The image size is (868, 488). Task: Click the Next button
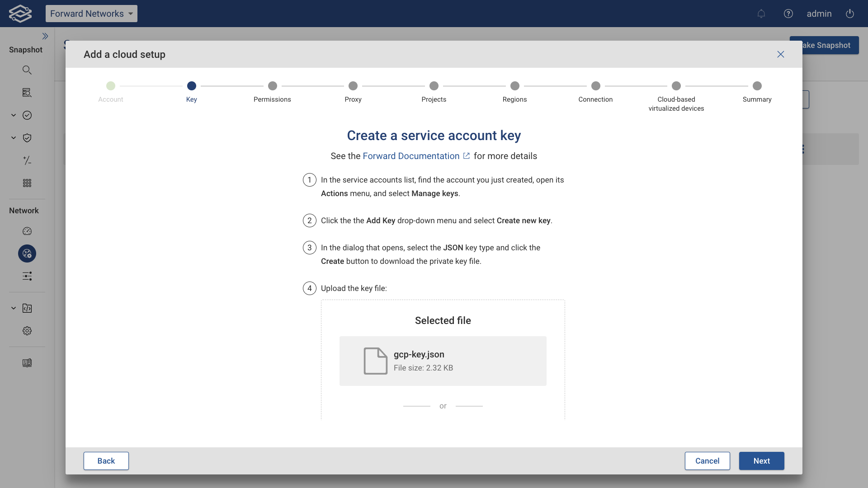pos(761,461)
